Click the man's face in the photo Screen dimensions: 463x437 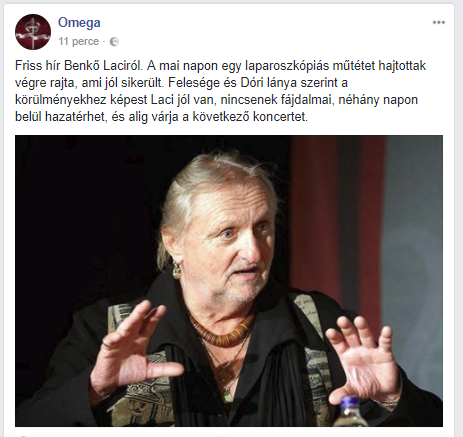click(x=231, y=247)
